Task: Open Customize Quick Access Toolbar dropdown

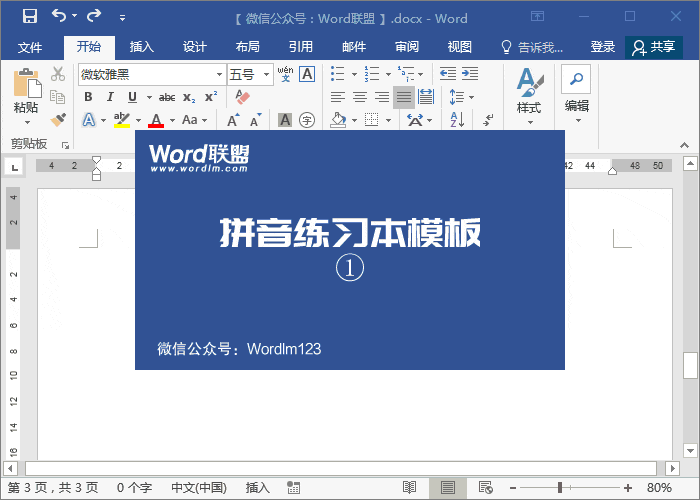Action: tap(122, 18)
